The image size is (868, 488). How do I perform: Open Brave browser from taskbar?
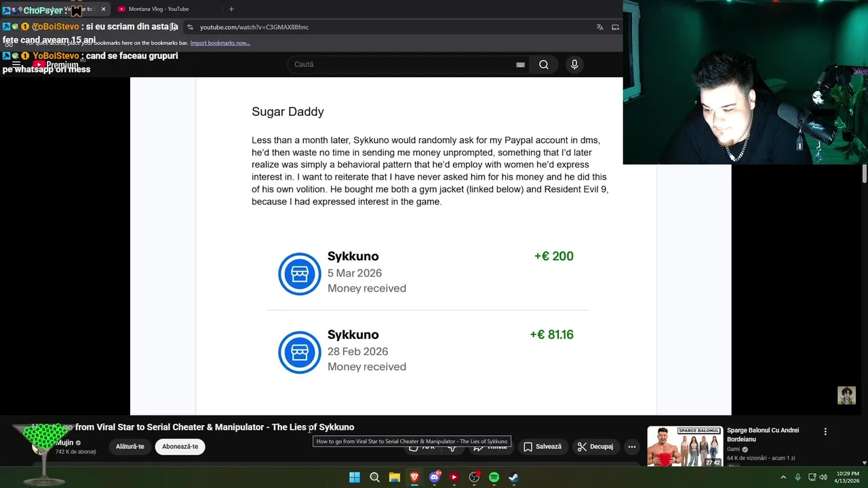click(x=414, y=477)
